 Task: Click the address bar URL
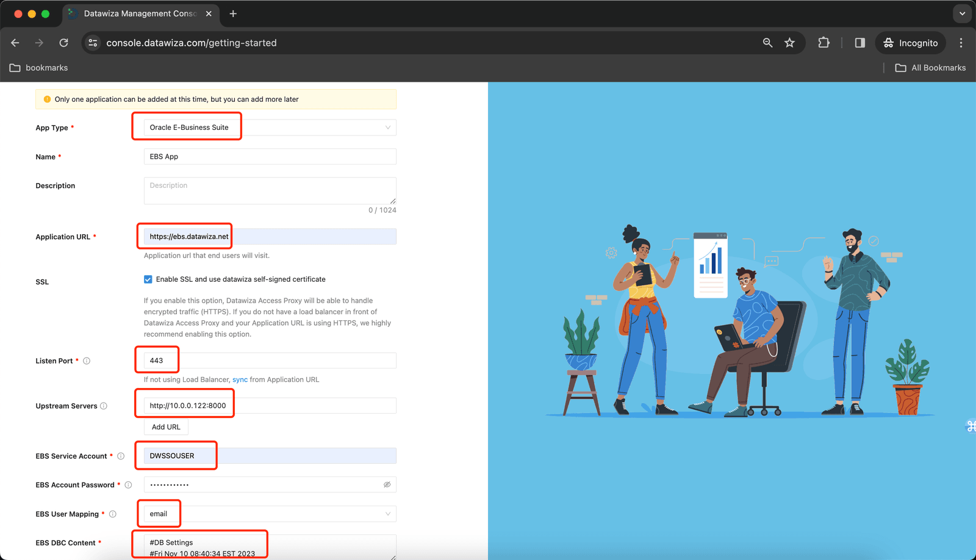(x=192, y=43)
